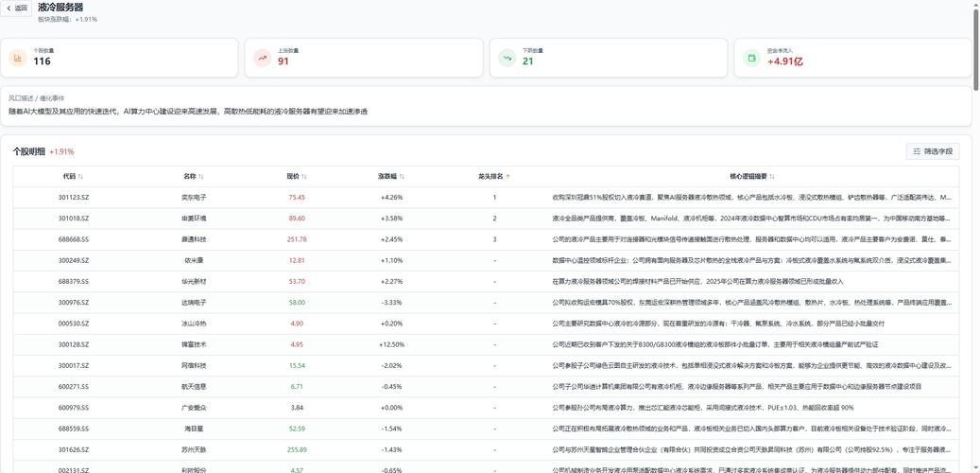
Task: Click the 个股明细 section heading
Action: [29, 151]
